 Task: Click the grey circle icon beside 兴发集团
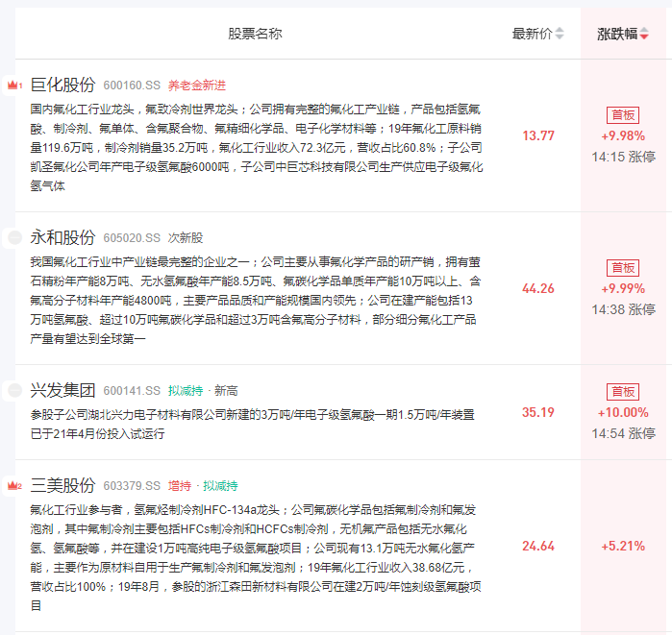15,390
